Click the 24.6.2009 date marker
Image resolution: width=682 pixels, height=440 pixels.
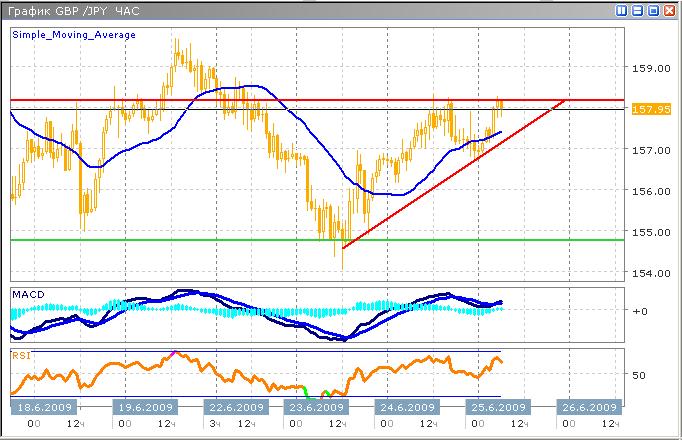(x=408, y=408)
